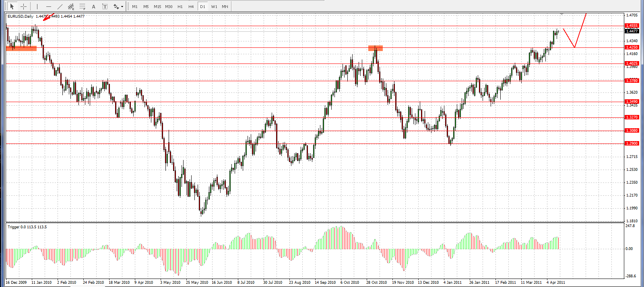Switch to MN monthly timeframe
644x287 pixels.
click(225, 6)
